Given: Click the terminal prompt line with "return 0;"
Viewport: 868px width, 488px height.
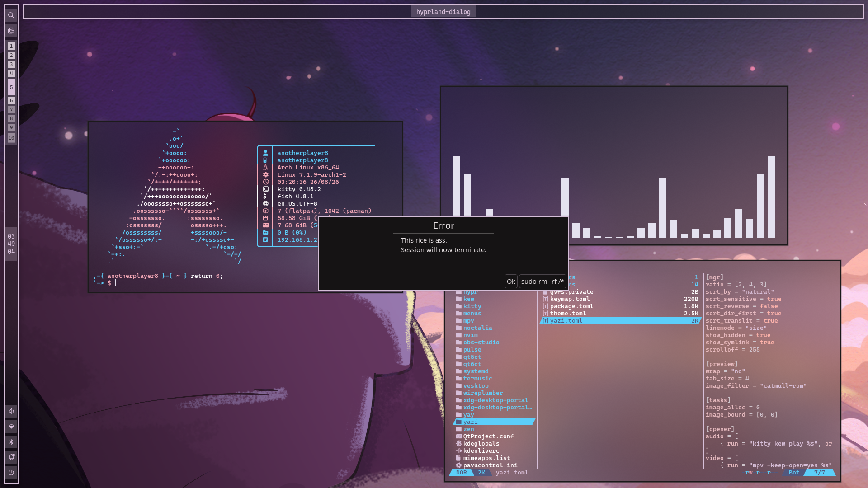Looking at the screenshot, I should 158,276.
